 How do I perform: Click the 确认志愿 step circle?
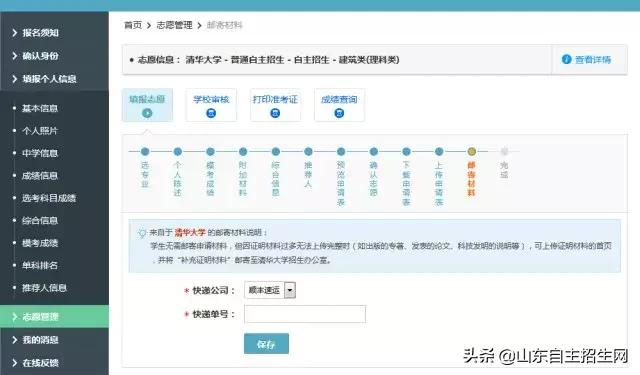coord(373,151)
